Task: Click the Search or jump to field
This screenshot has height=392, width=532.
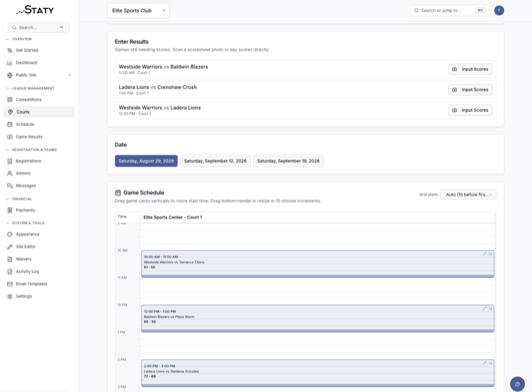Action: tap(449, 10)
